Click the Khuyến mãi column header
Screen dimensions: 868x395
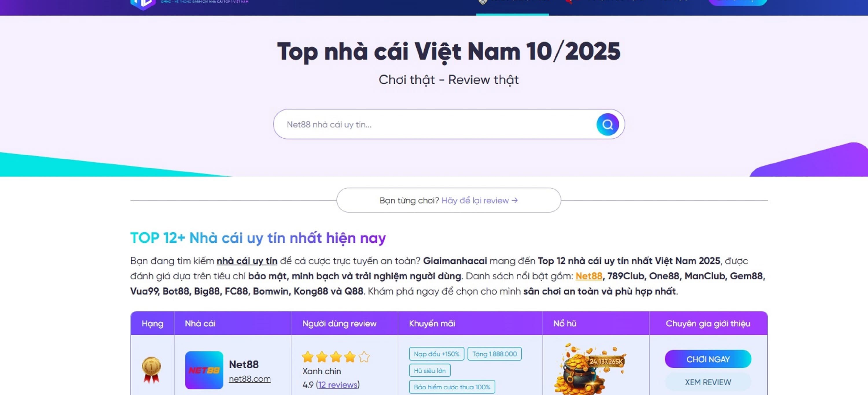432,323
